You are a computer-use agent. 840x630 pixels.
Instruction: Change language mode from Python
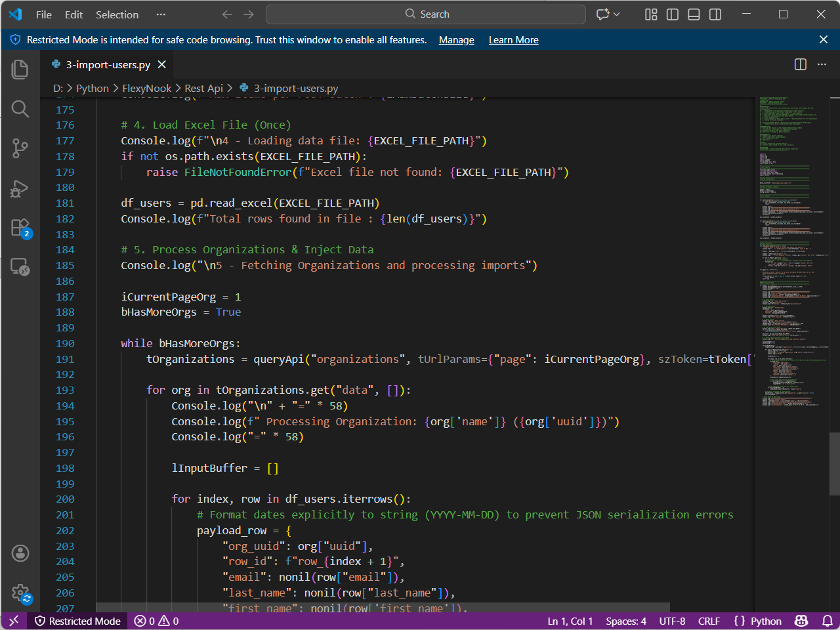[x=766, y=621]
